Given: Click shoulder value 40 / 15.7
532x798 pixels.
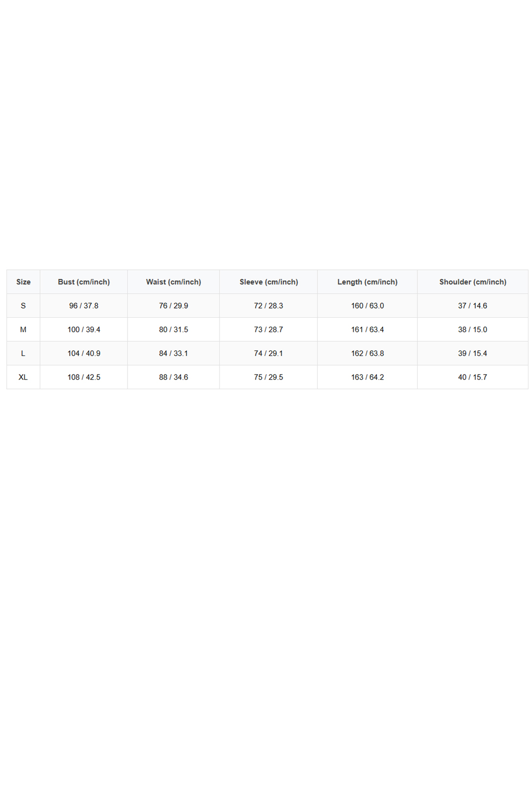Looking at the screenshot, I should [473, 377].
